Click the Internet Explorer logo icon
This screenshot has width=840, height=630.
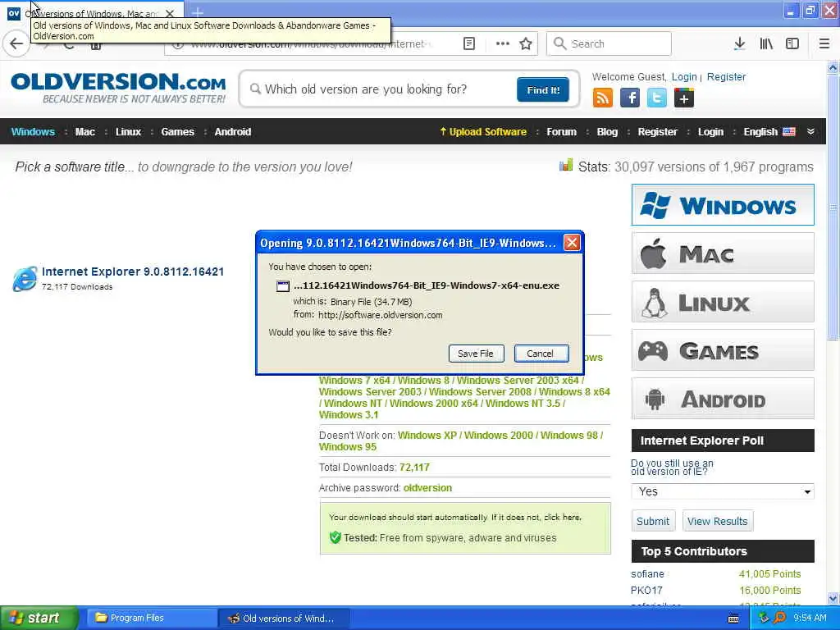pos(25,279)
